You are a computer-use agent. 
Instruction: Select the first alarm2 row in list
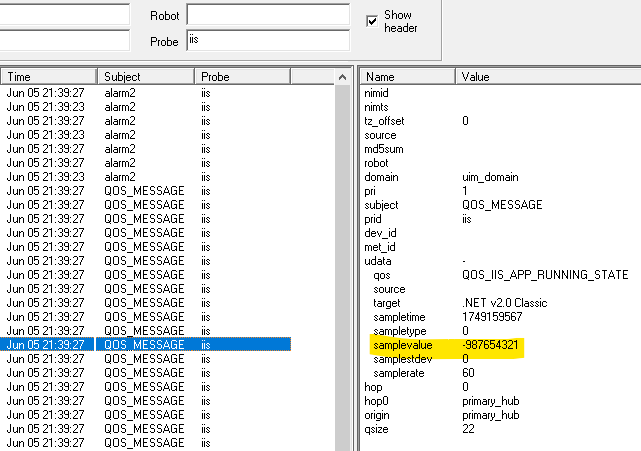click(x=145, y=93)
